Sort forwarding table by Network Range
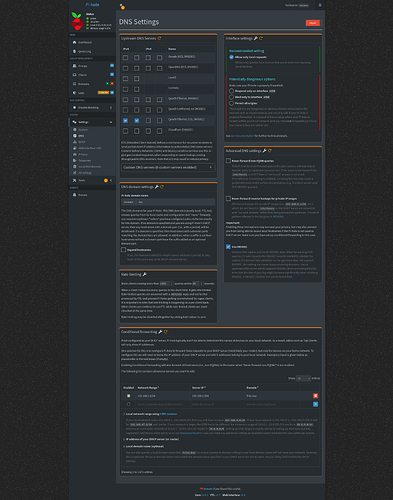The height and width of the screenshot is (500, 393). (148, 387)
